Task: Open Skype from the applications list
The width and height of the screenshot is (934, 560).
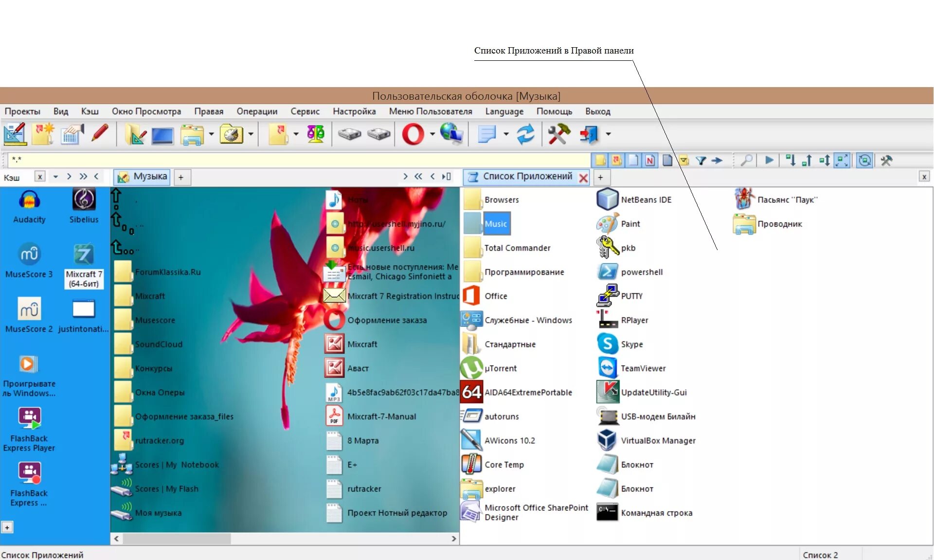Action: [x=631, y=344]
